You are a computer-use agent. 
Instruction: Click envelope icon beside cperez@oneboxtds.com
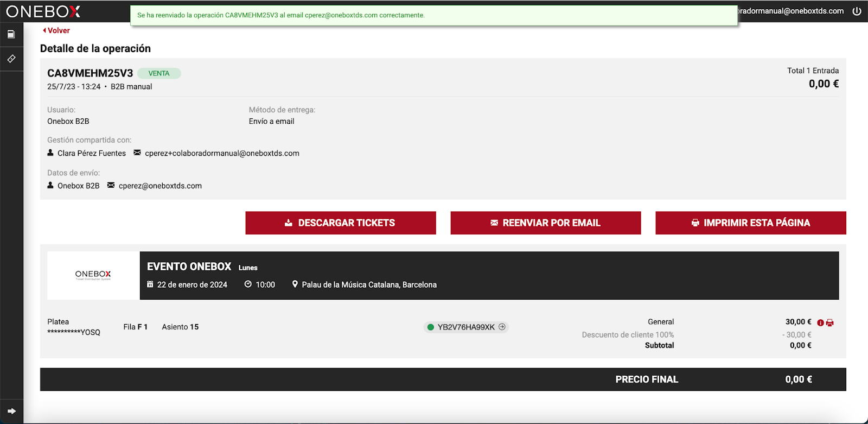click(x=111, y=185)
